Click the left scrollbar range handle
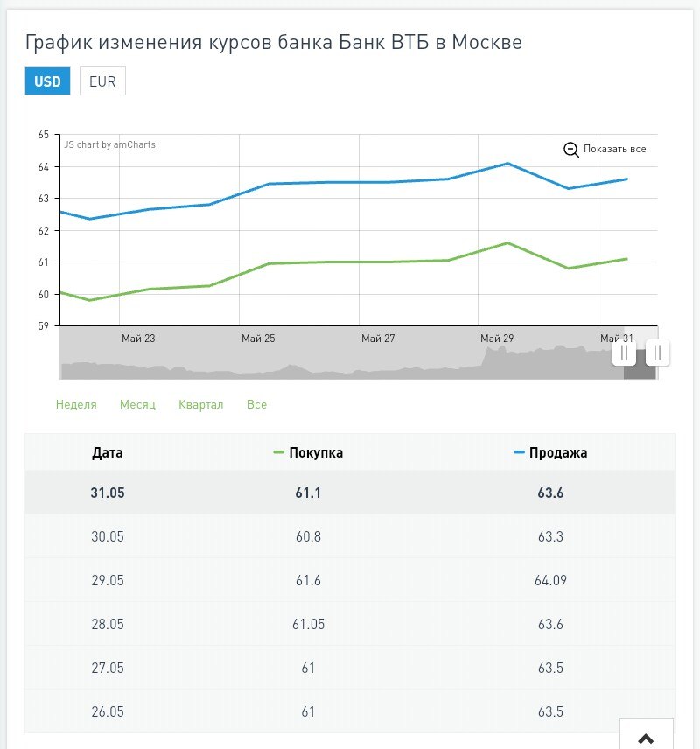 [x=624, y=353]
